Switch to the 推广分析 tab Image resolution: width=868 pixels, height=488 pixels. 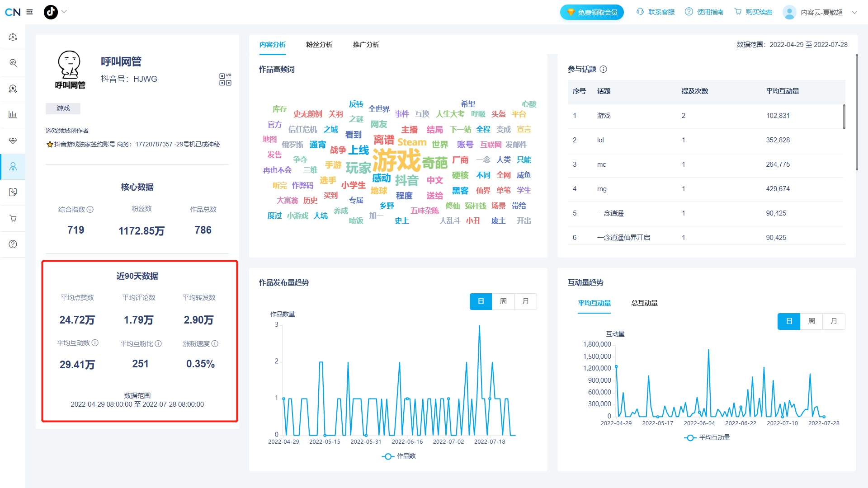tap(366, 45)
